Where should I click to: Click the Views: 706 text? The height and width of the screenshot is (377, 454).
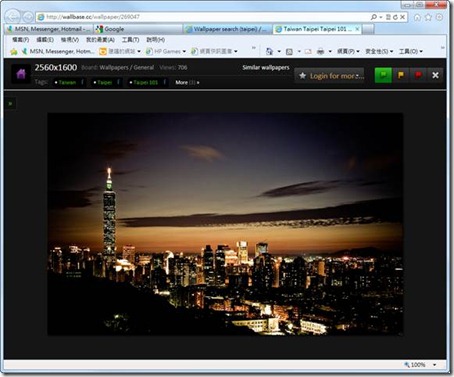(173, 67)
